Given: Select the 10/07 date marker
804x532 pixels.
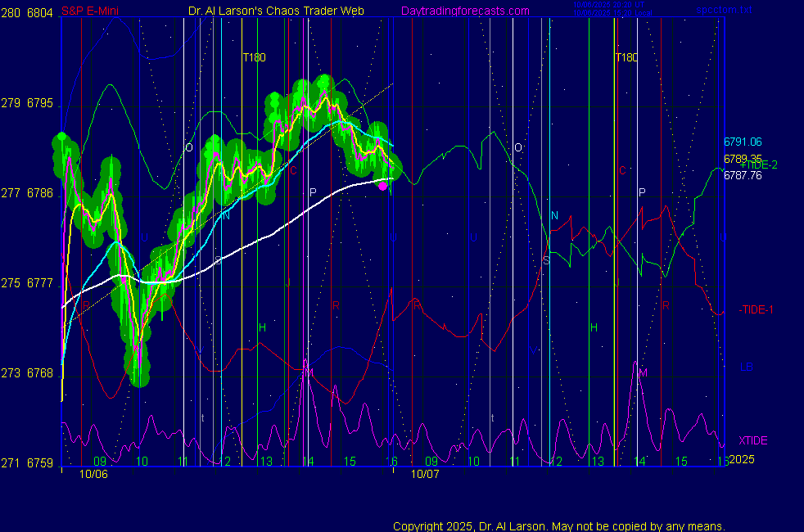Looking at the screenshot, I should pos(425,474).
